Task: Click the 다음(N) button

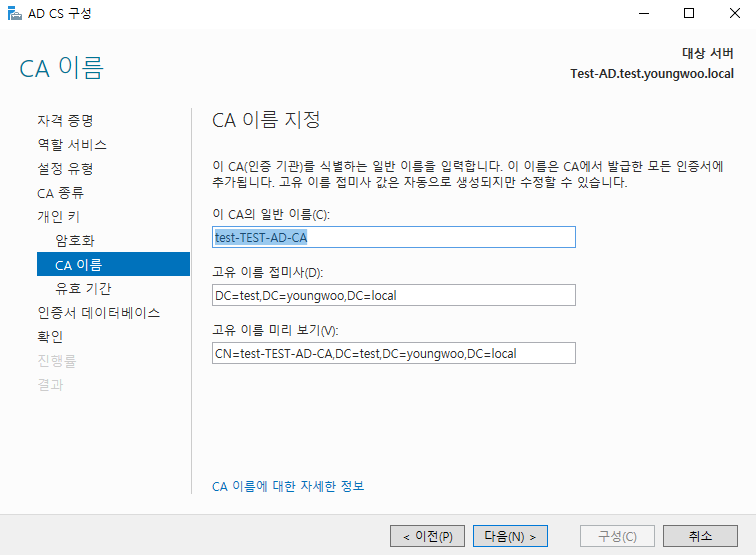Action: [x=510, y=536]
